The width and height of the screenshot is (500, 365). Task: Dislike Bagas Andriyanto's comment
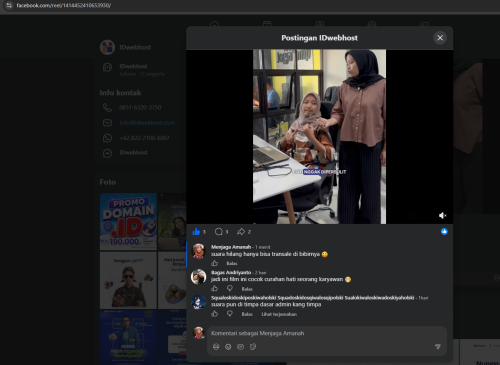[230, 288]
